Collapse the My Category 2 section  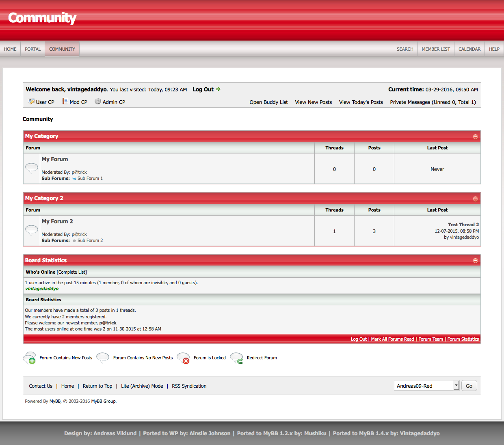pos(475,199)
